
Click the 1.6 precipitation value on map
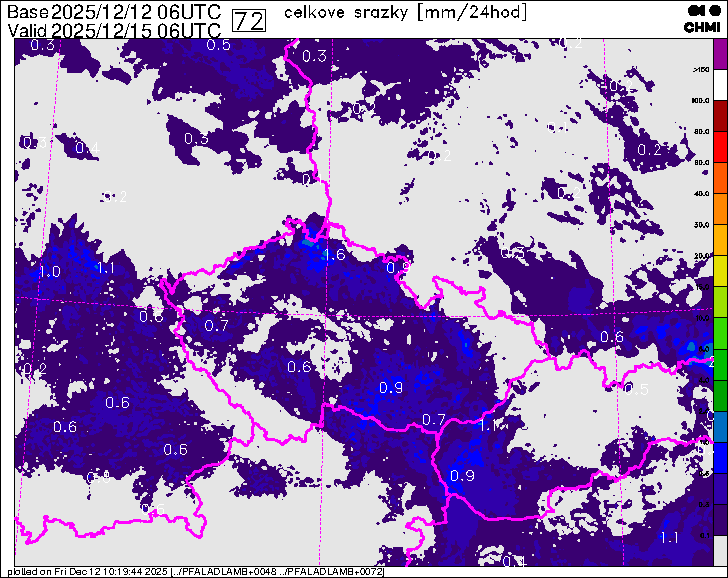334,255
